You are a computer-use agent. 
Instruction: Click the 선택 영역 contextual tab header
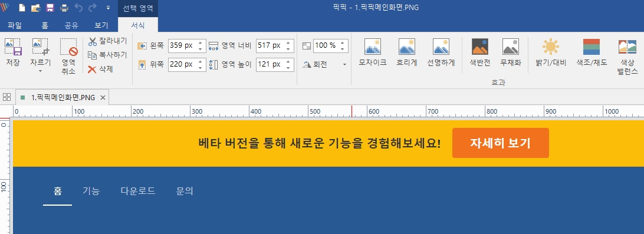click(x=137, y=8)
